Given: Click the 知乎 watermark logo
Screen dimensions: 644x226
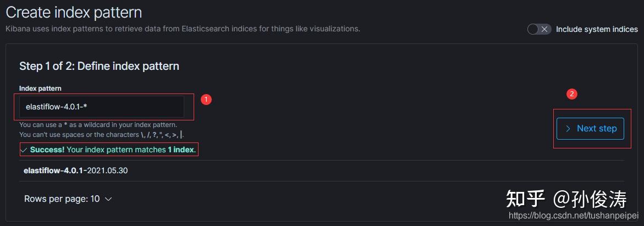Looking at the screenshot, I should tap(525, 198).
